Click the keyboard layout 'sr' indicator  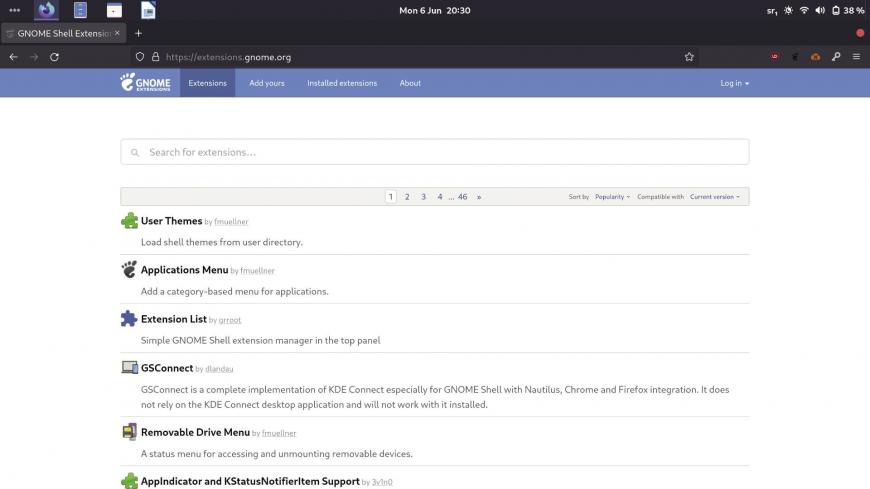772,11
